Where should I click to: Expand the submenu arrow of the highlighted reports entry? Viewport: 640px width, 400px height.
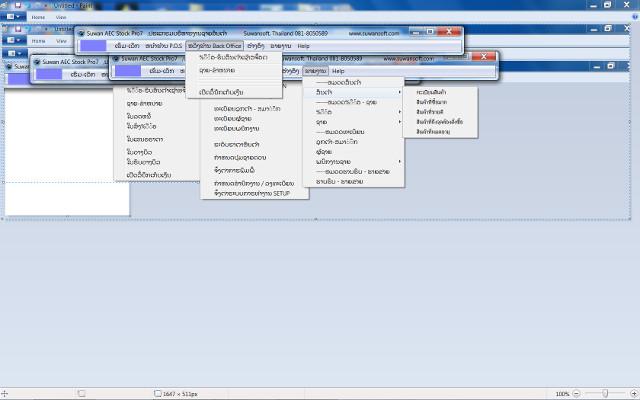pyautogui.click(x=399, y=92)
